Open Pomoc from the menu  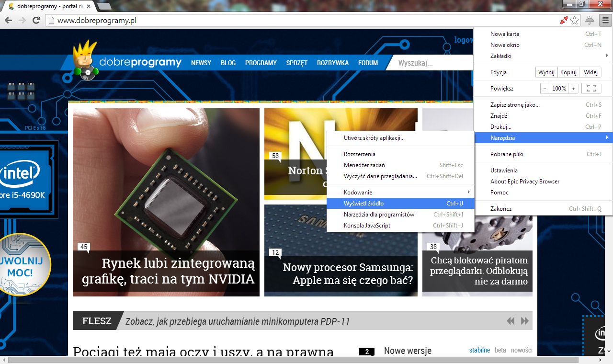[x=543, y=193]
